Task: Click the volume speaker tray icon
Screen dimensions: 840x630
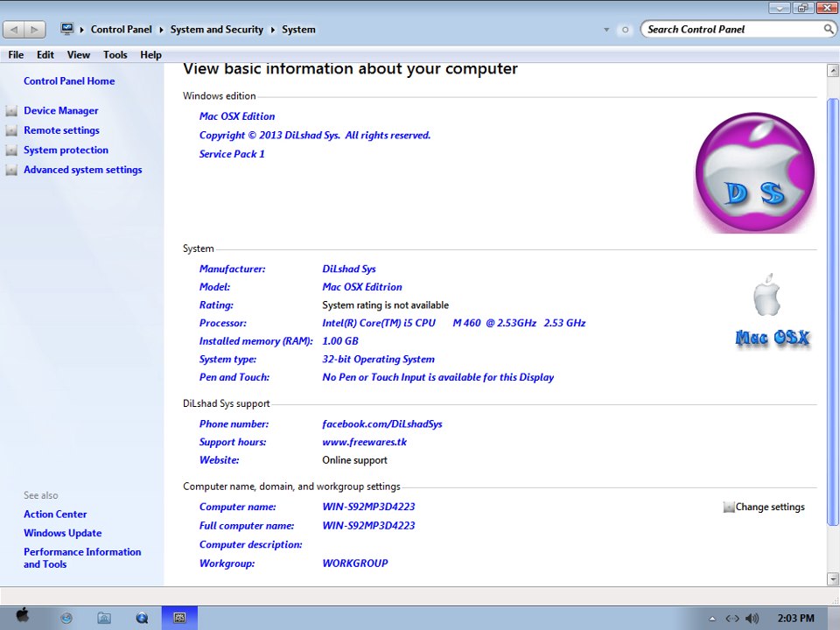Action: pyautogui.click(x=752, y=619)
